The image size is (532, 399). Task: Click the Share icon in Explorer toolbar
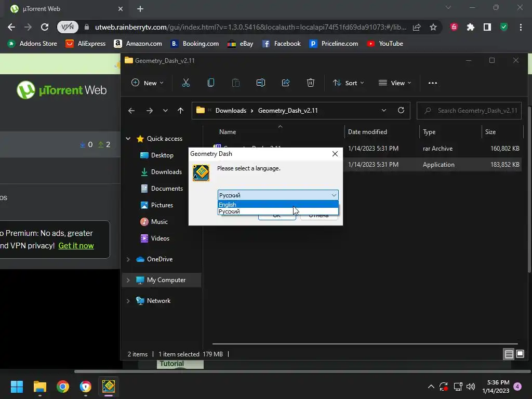tap(286, 83)
